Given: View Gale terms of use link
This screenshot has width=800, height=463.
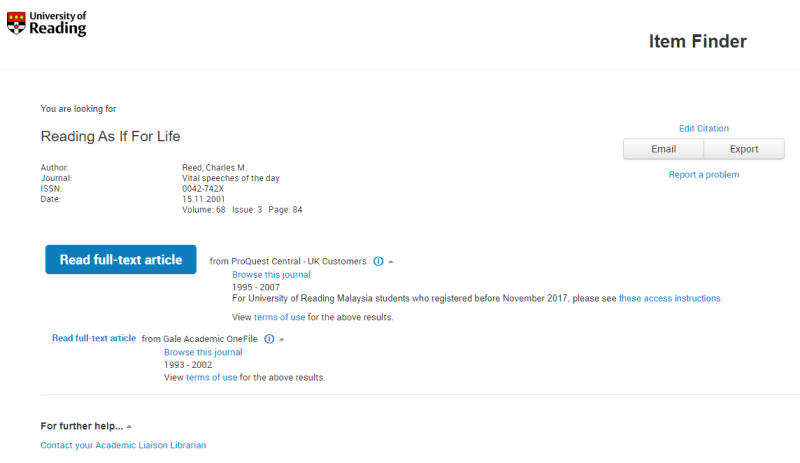Looking at the screenshot, I should point(211,377).
